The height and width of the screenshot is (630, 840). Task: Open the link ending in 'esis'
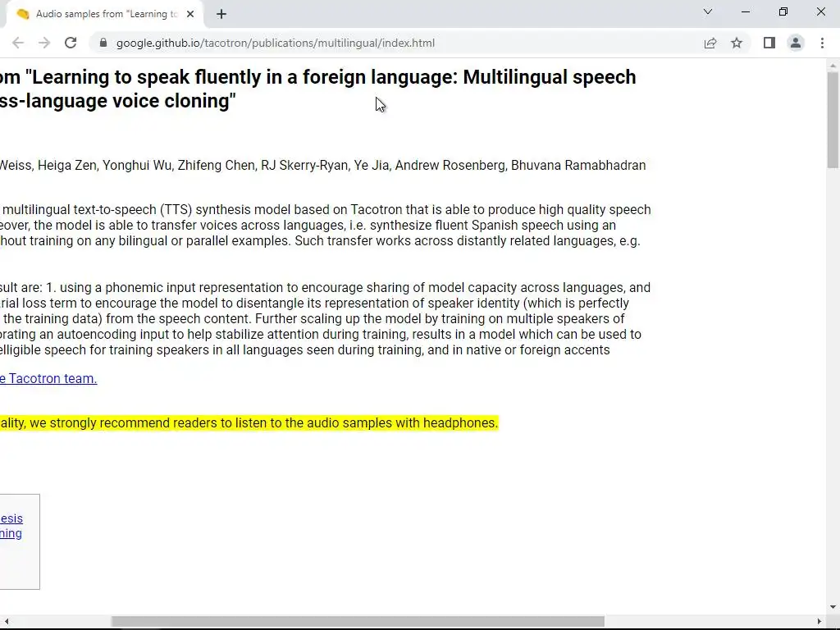(11, 518)
